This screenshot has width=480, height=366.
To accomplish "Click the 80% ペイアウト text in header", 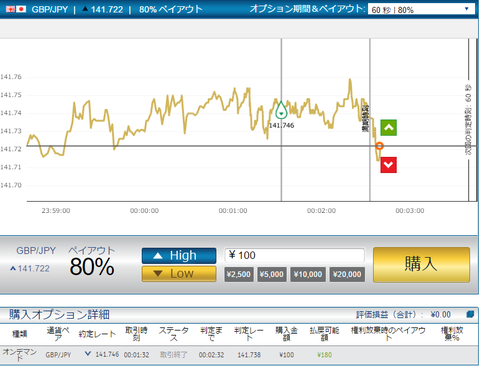I will [170, 9].
